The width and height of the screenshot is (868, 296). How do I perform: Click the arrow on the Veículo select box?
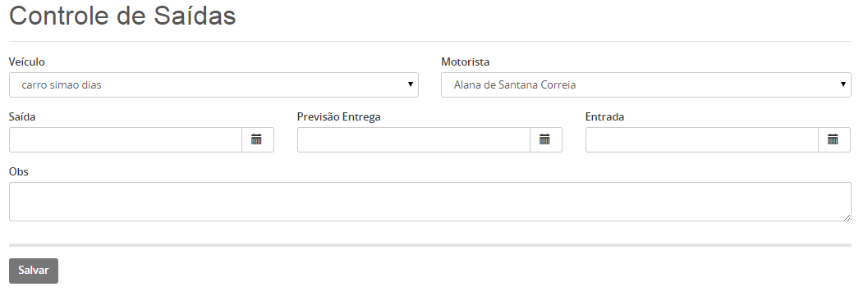(x=411, y=84)
